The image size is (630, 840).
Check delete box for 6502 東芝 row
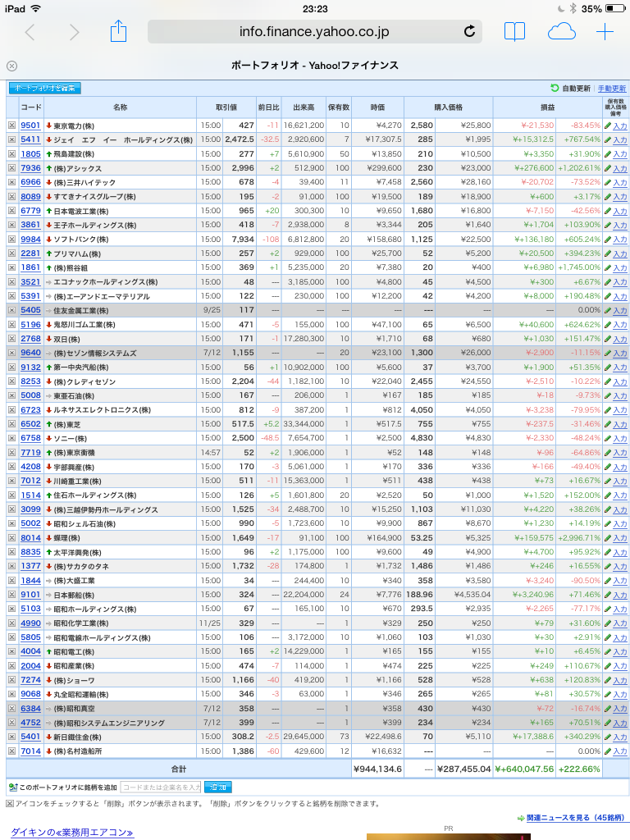11,424
